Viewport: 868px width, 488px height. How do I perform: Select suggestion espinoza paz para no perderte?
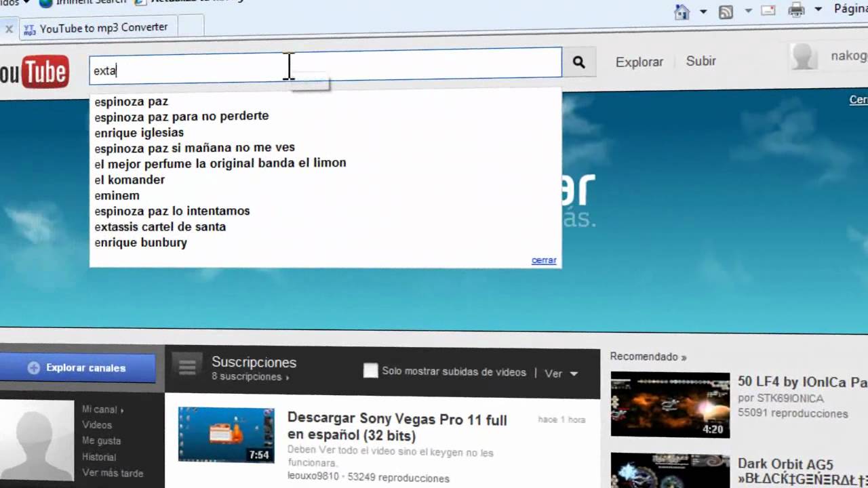pos(182,117)
